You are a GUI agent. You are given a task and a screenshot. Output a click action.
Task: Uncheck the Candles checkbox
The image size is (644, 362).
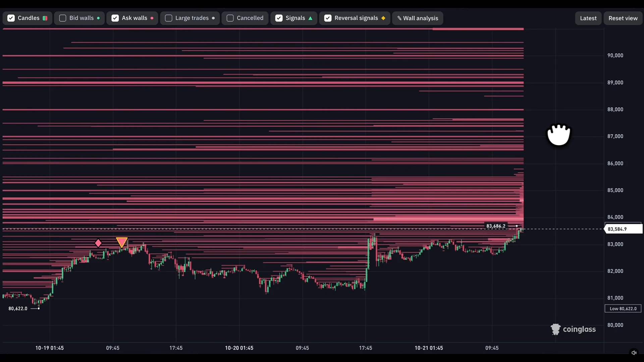(x=11, y=18)
